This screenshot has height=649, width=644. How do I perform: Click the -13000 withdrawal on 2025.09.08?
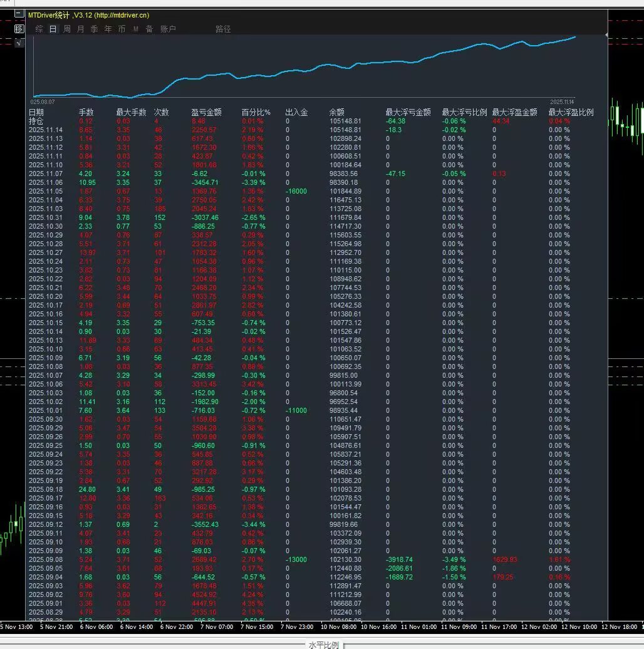tap(296, 559)
